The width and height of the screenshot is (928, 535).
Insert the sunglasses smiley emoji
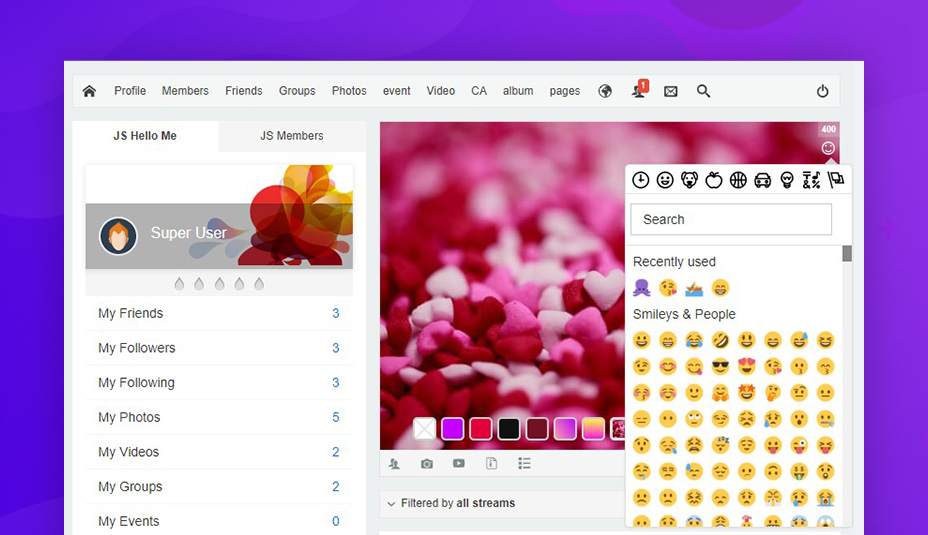coord(720,366)
